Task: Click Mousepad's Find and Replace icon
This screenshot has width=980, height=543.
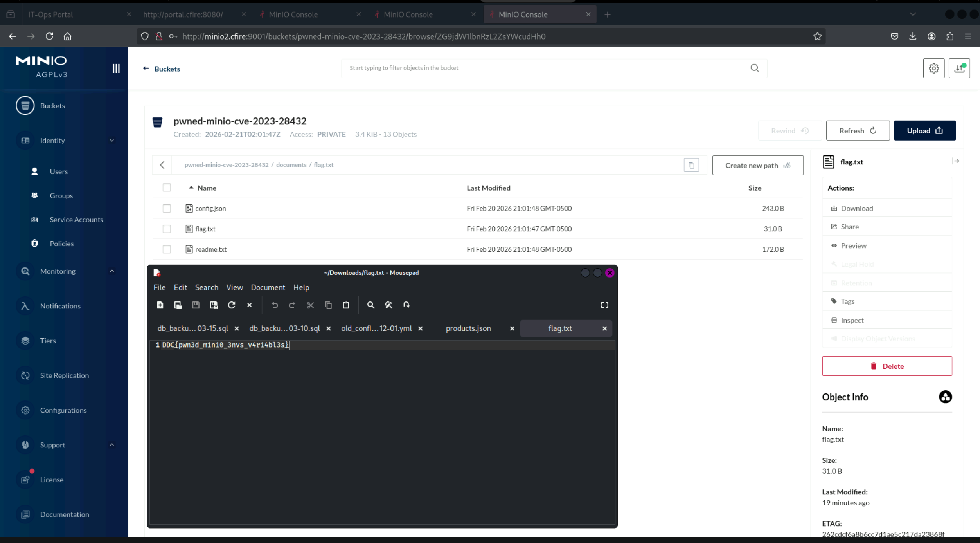Action: coord(388,305)
